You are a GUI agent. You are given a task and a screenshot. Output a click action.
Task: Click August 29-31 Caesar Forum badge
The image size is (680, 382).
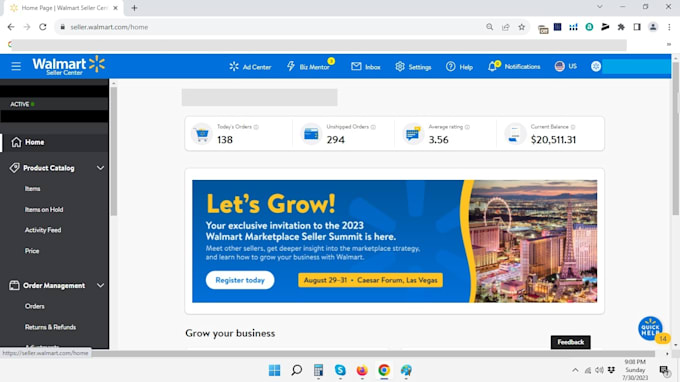coord(370,280)
